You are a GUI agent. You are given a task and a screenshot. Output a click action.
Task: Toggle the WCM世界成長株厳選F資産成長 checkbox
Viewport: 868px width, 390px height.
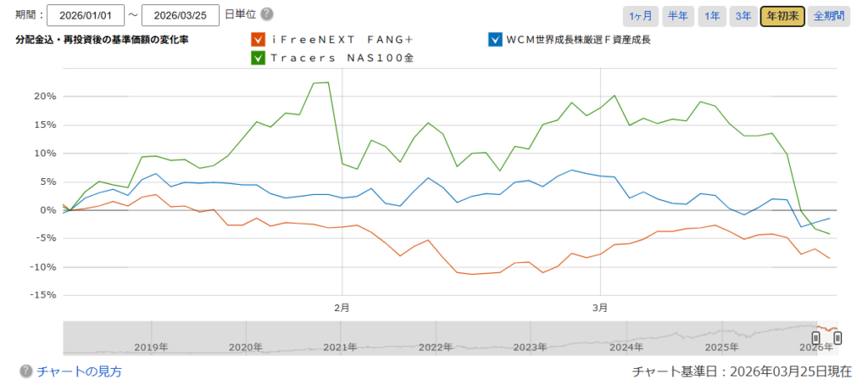(495, 39)
